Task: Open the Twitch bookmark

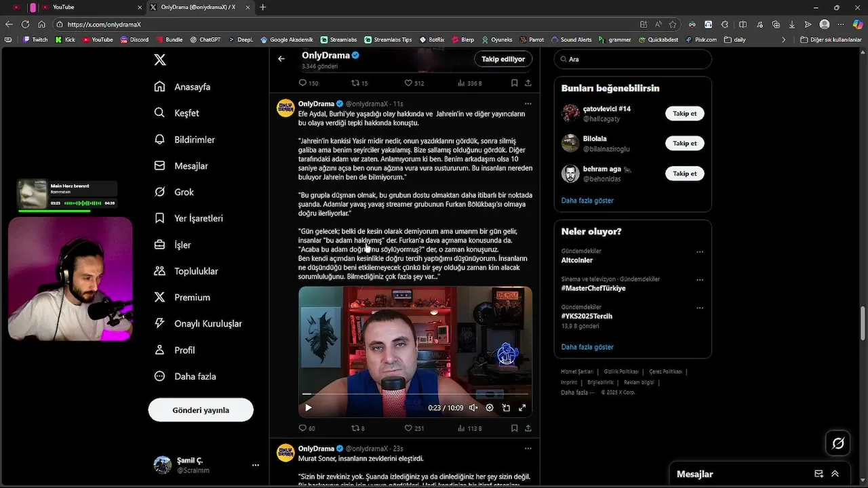Action: coord(35,40)
